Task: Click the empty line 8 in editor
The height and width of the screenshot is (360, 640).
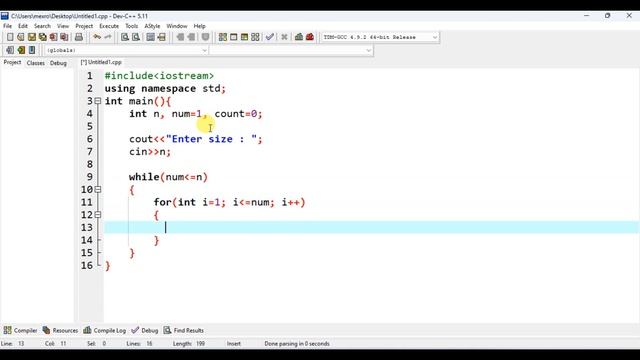Action: [371, 164]
